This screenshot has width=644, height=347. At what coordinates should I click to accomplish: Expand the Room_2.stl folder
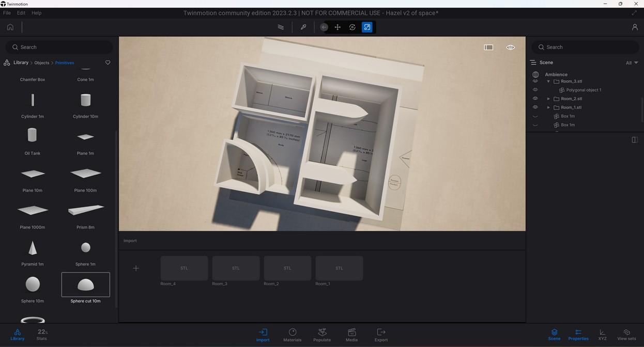(x=548, y=99)
